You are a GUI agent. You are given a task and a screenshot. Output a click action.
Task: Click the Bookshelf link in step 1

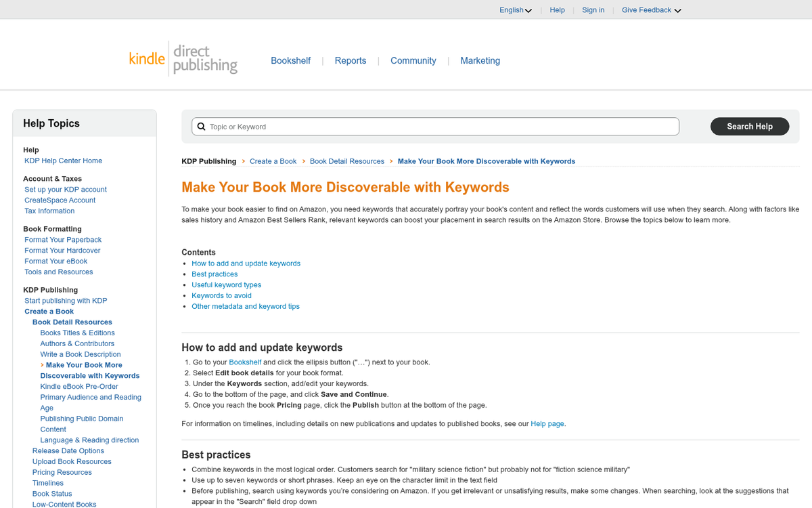[245, 362]
